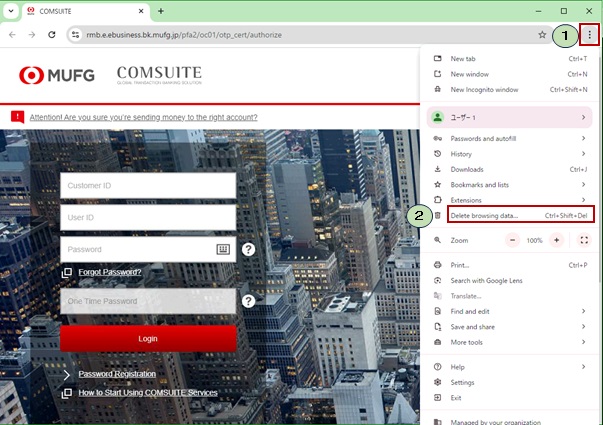Open the Forgot Password? link
Viewport: 603px width, 425px height.
110,272
